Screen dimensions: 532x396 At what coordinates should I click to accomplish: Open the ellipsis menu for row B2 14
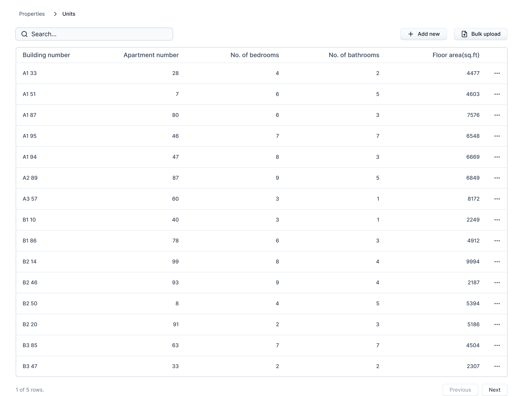pos(497,261)
